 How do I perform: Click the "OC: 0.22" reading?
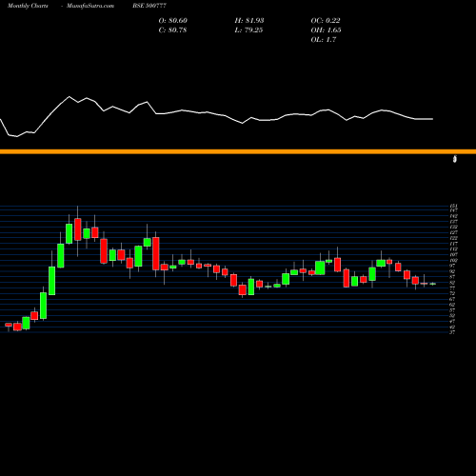pos(326,20)
